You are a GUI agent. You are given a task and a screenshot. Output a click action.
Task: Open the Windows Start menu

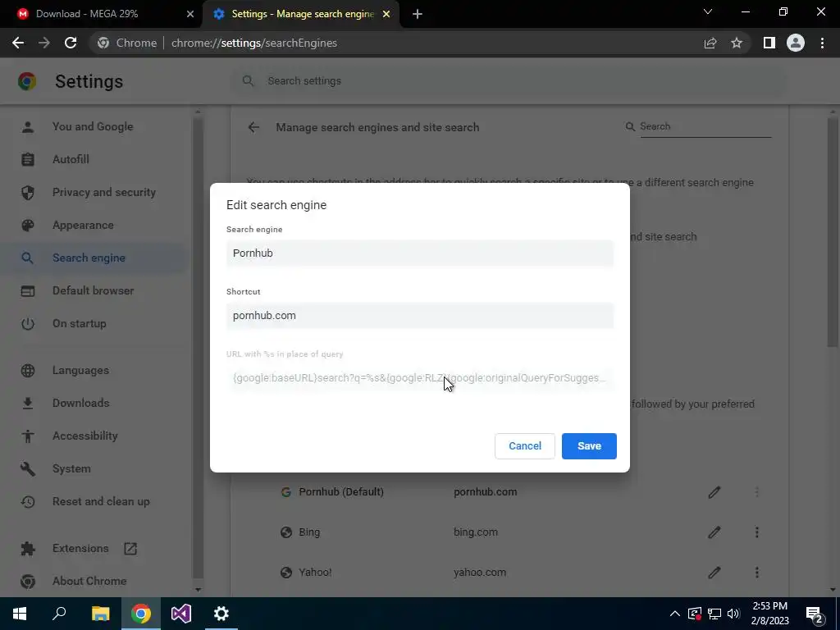pyautogui.click(x=20, y=614)
